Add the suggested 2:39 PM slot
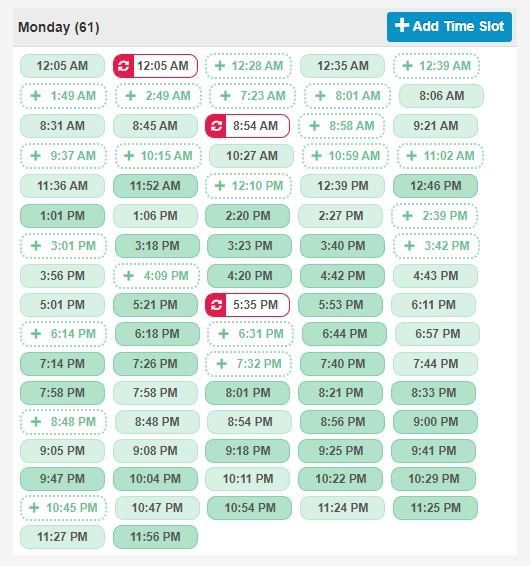This screenshot has width=530, height=566. tap(435, 216)
